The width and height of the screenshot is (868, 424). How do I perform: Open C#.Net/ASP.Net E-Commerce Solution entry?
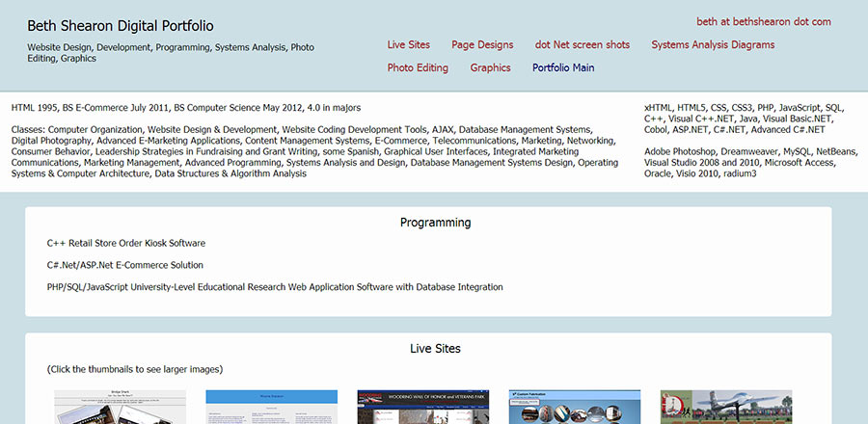(x=124, y=264)
